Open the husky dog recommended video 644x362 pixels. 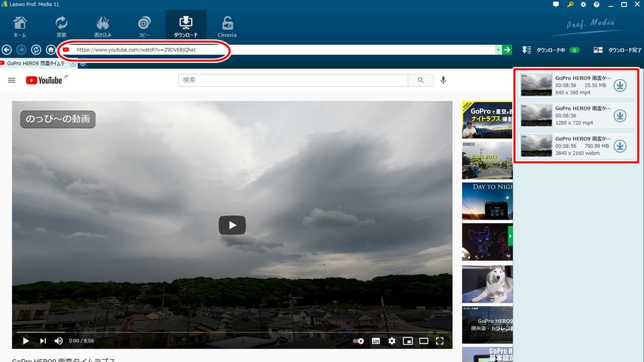487,284
